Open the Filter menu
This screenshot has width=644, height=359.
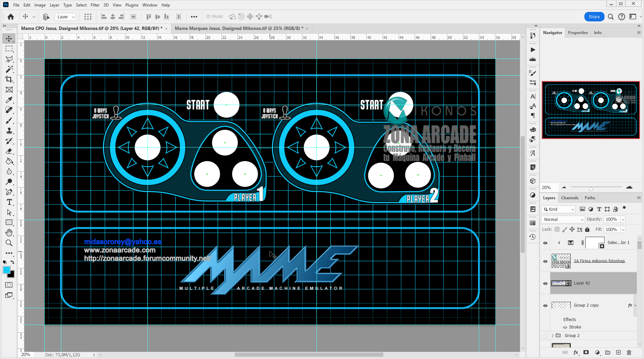coord(95,5)
